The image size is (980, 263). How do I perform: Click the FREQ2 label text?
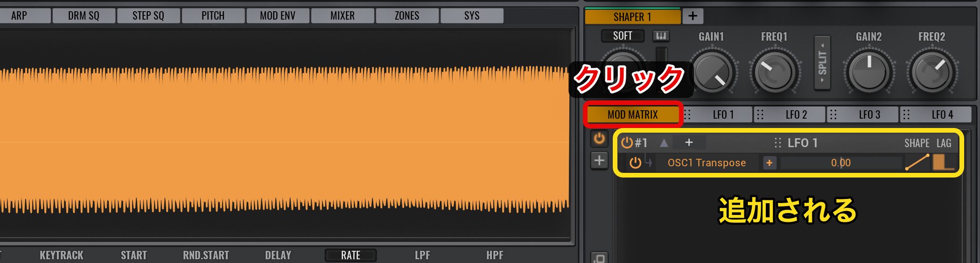(931, 36)
